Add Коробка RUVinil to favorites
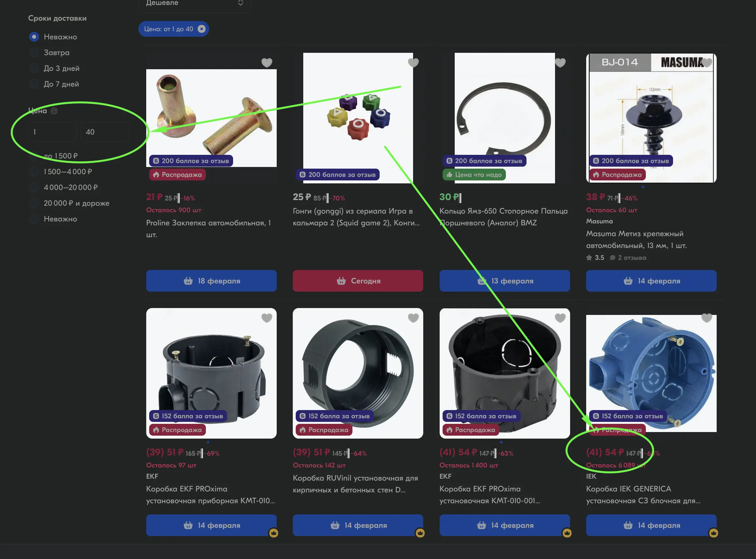 pos(413,318)
